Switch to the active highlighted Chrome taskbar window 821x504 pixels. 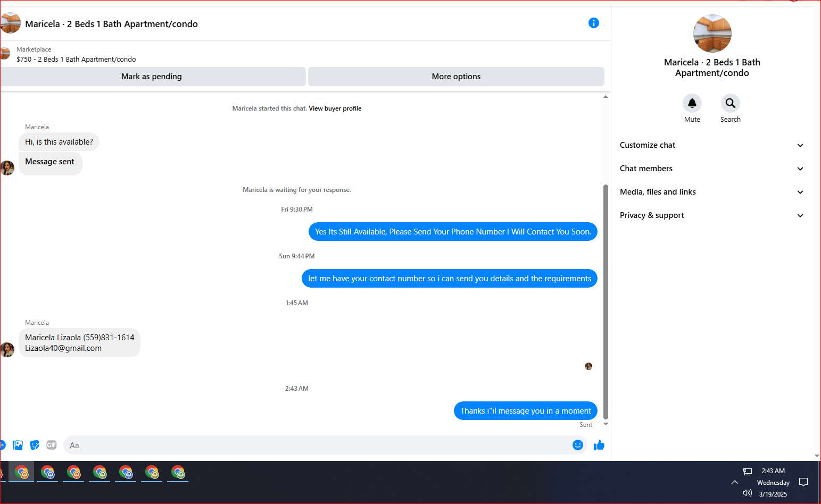pyautogui.click(x=21, y=472)
